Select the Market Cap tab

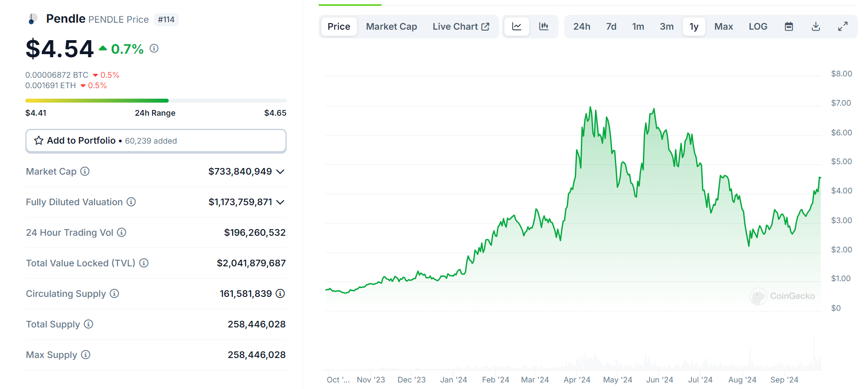(x=392, y=27)
